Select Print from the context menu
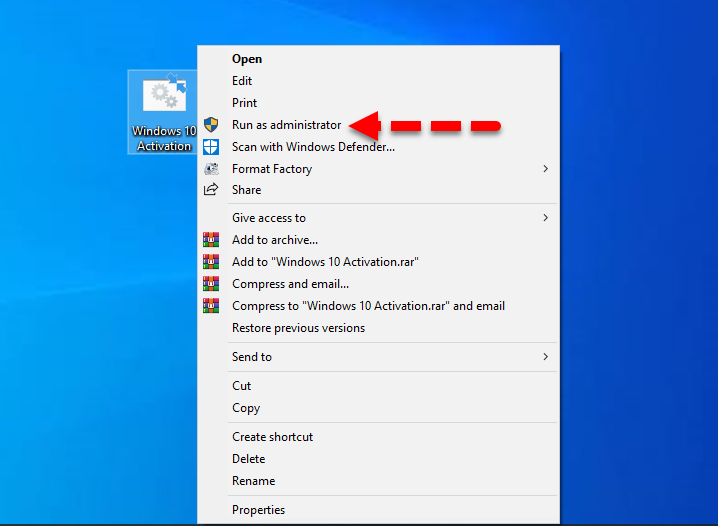This screenshot has height=526, width=718. pos(244,103)
